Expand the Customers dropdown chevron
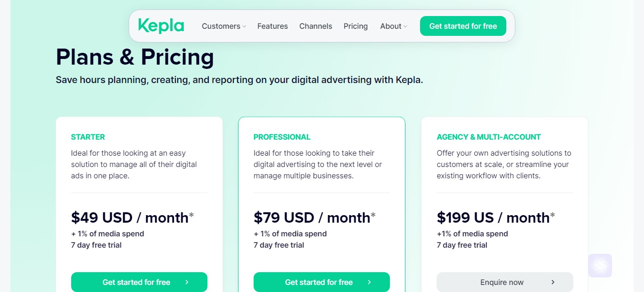The height and width of the screenshot is (292, 644). click(x=244, y=27)
